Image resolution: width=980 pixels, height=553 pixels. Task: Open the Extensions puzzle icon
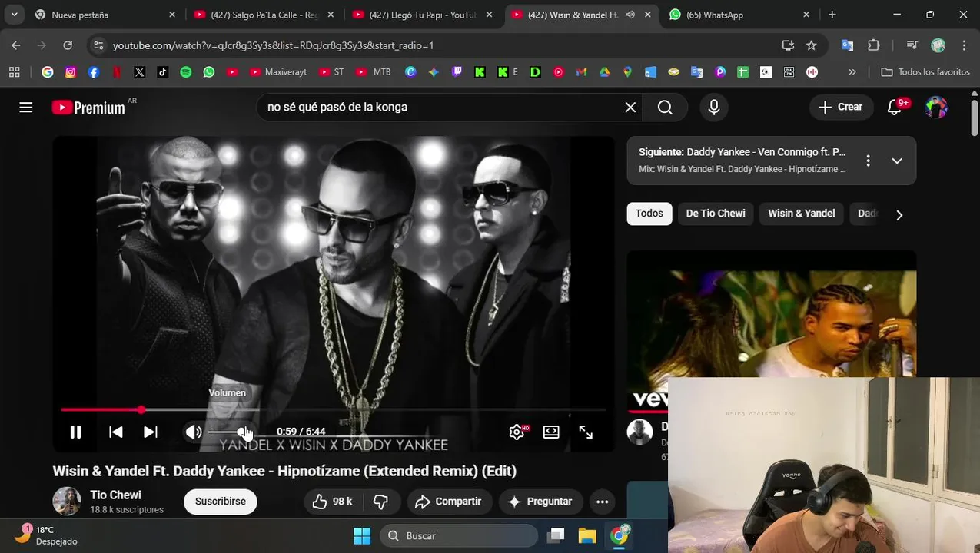874,45
